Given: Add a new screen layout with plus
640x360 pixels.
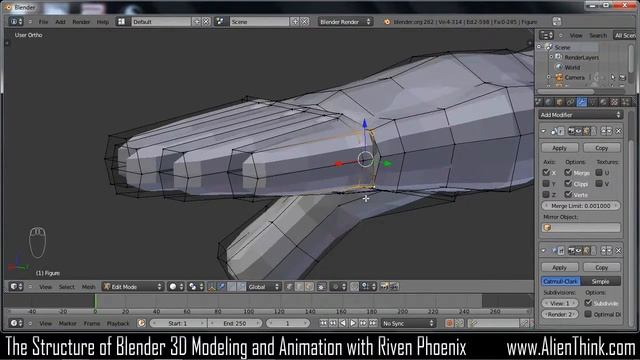Looking at the screenshot, I should pos(197,22).
